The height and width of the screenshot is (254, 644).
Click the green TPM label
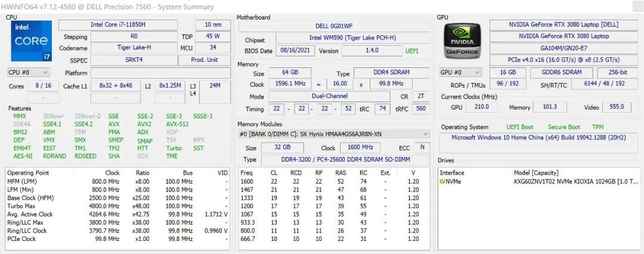597,128
